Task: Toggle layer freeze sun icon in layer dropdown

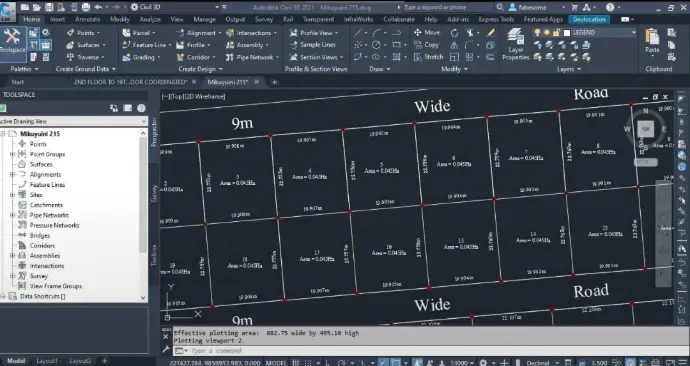Action: 547,33
